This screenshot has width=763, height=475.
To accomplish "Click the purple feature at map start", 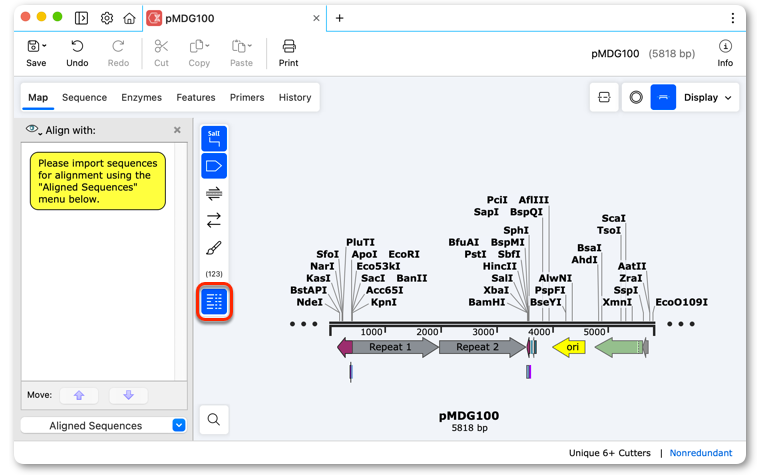I will [345, 347].
